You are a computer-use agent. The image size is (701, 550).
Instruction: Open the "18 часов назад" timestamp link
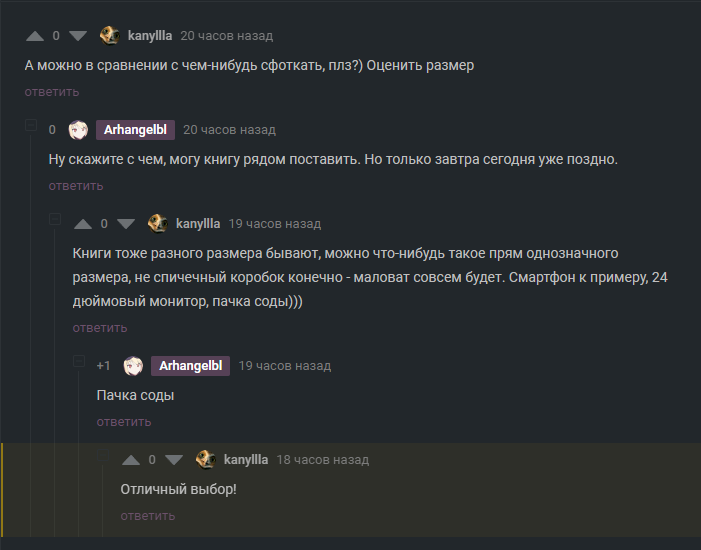click(x=322, y=460)
